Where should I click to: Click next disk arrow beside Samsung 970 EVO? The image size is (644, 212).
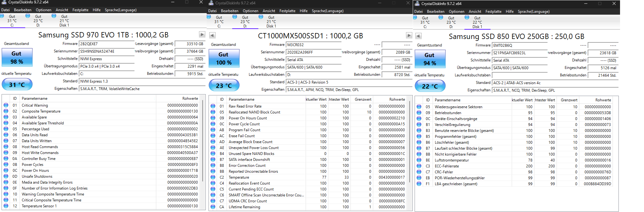coord(202,35)
